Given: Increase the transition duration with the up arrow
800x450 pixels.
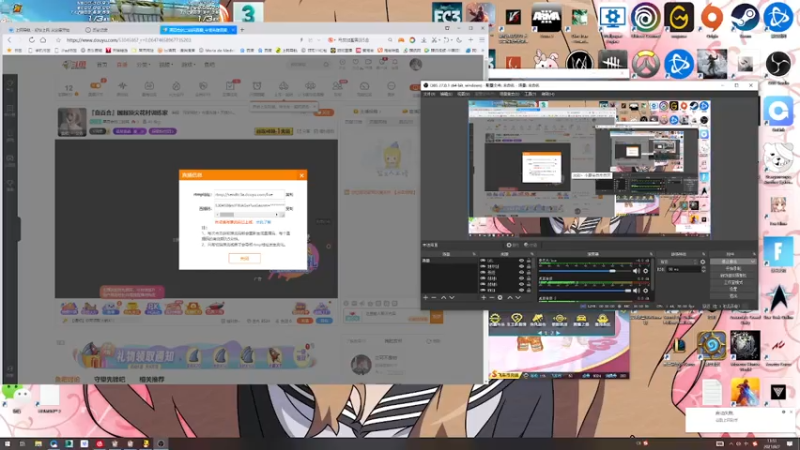Looking at the screenshot, I should pyautogui.click(x=703, y=268).
